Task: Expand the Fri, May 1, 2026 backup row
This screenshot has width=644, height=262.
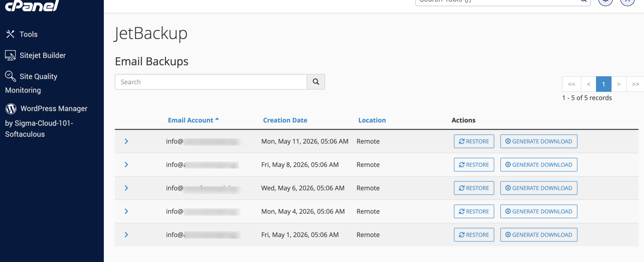Action: (x=126, y=235)
